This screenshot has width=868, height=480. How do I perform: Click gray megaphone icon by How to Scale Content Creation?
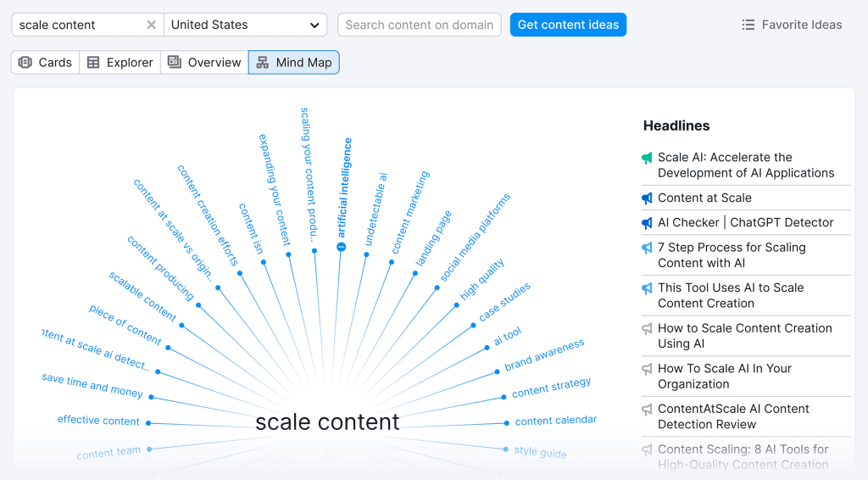[x=648, y=329]
